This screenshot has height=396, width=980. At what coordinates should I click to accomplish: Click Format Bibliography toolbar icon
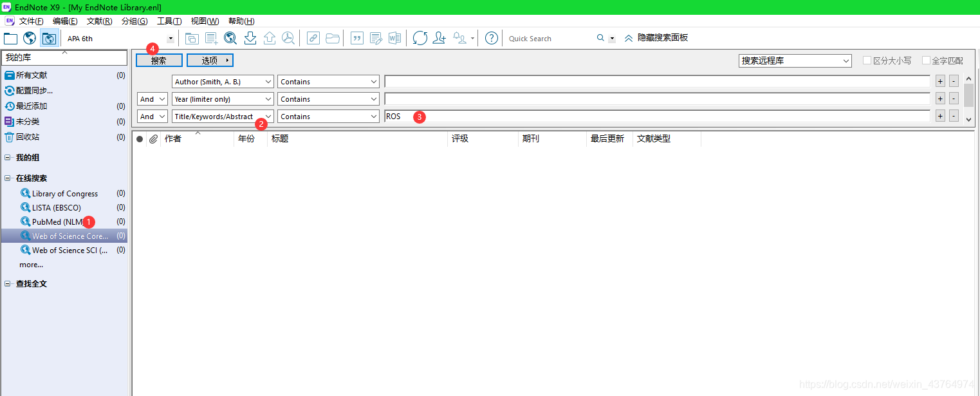(x=376, y=39)
